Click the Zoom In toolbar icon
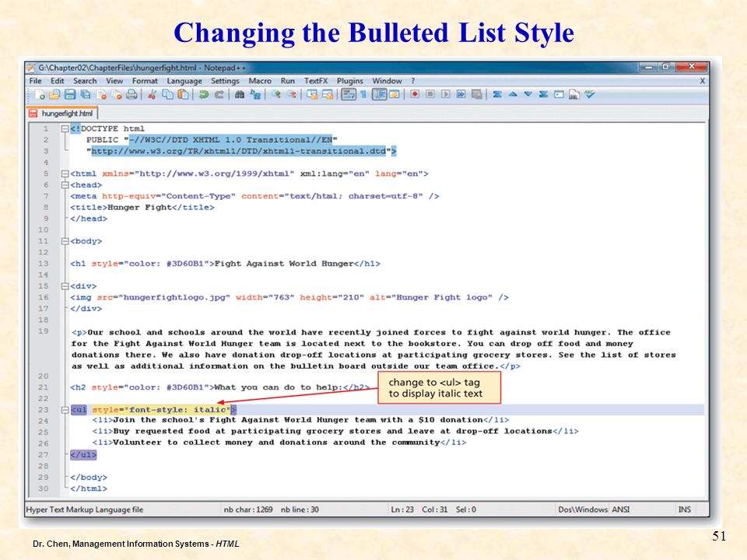The image size is (747, 560). (x=276, y=95)
